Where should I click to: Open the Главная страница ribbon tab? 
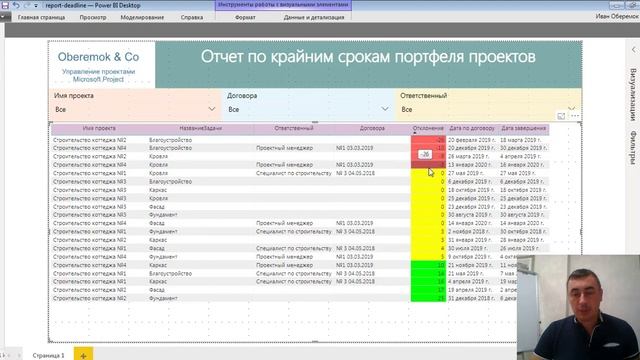(x=41, y=17)
